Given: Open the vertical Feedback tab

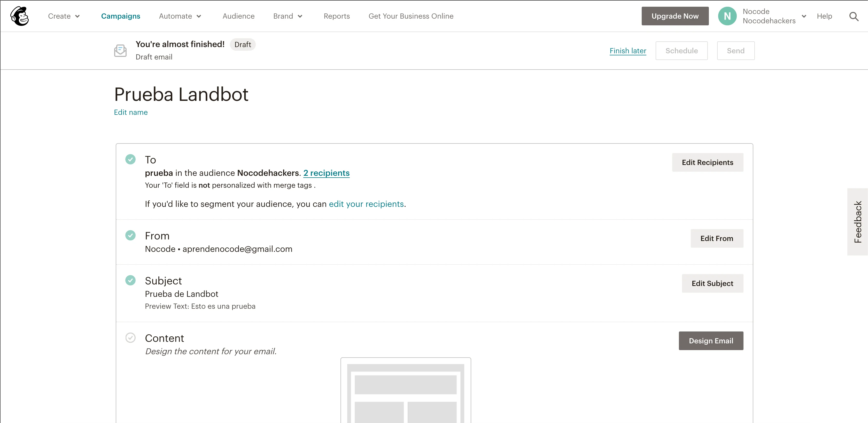Looking at the screenshot, I should click(858, 222).
